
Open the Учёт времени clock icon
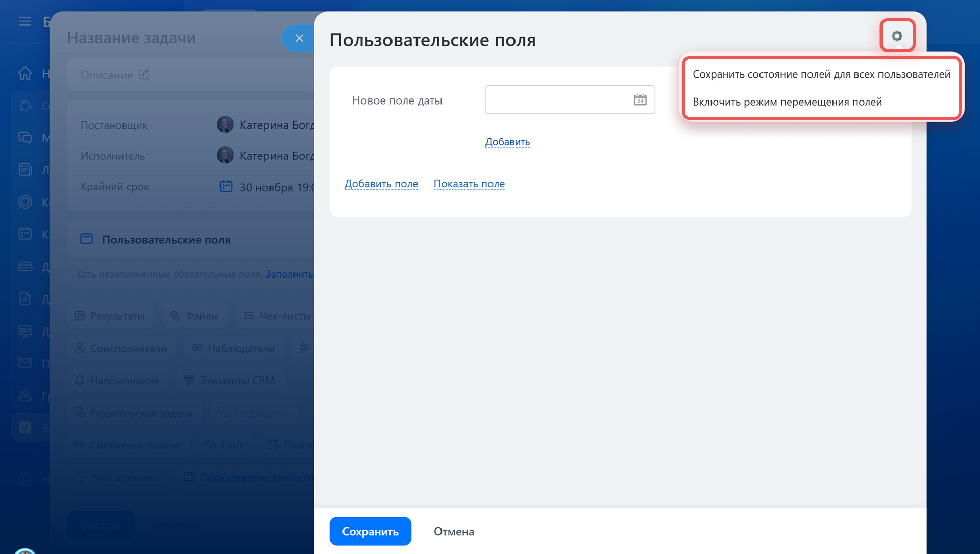(80, 477)
